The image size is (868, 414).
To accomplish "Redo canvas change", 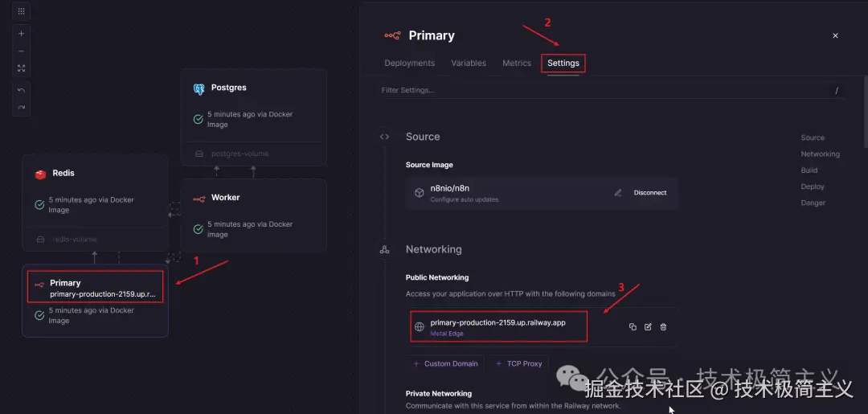I will pyautogui.click(x=21, y=108).
